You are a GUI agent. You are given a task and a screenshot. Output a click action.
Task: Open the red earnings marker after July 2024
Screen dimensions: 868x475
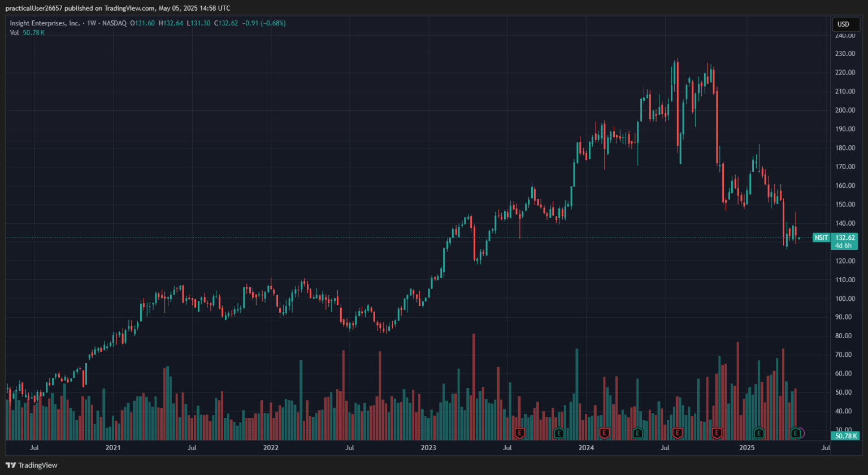tap(678, 433)
